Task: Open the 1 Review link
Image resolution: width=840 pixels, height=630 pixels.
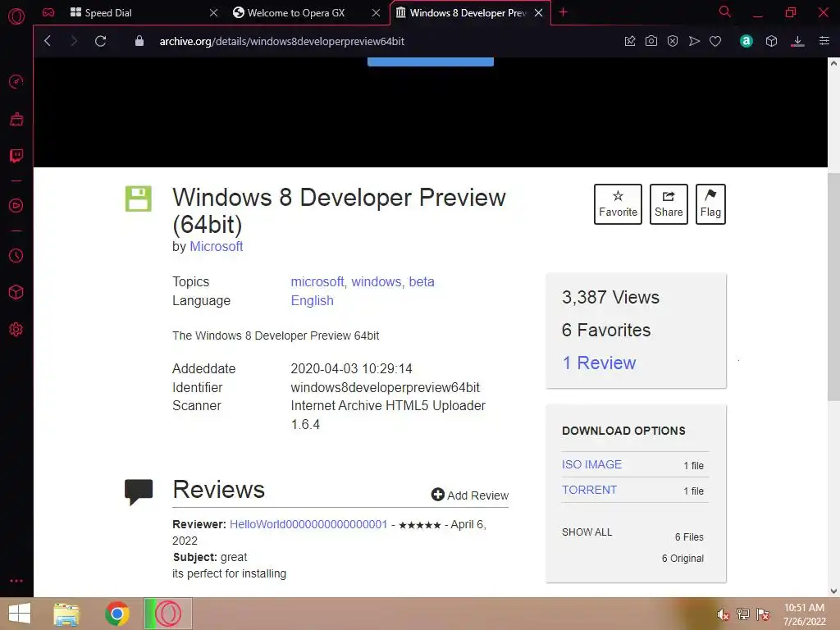Action: [599, 363]
